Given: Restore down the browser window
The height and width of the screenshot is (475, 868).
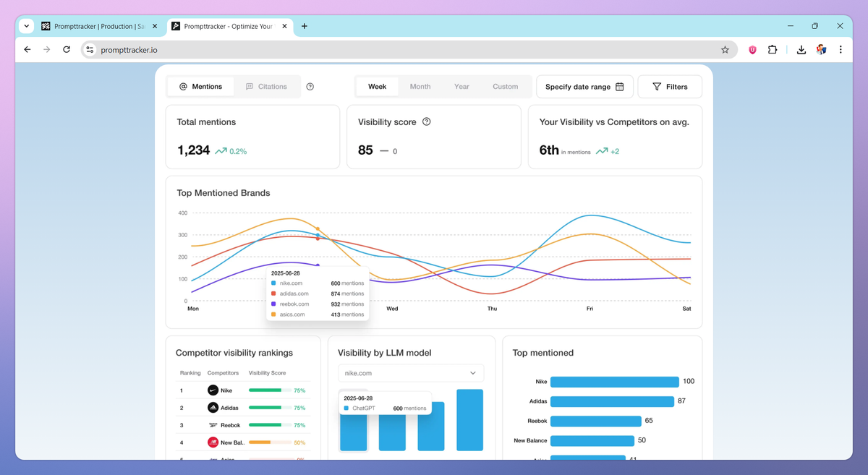Looking at the screenshot, I should click(815, 26).
